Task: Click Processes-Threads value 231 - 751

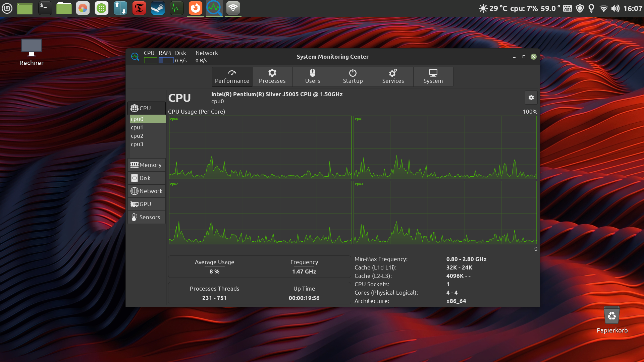Action: [214, 298]
